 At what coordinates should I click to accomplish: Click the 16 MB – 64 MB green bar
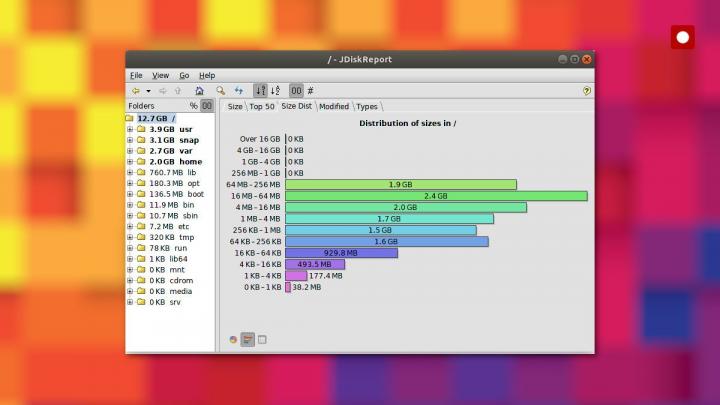tap(436, 196)
